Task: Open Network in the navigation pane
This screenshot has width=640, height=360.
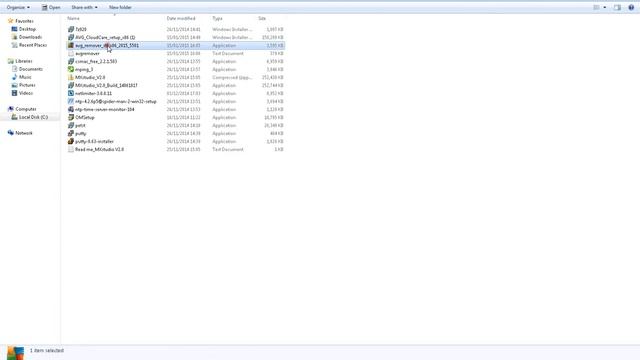Action: click(x=24, y=133)
